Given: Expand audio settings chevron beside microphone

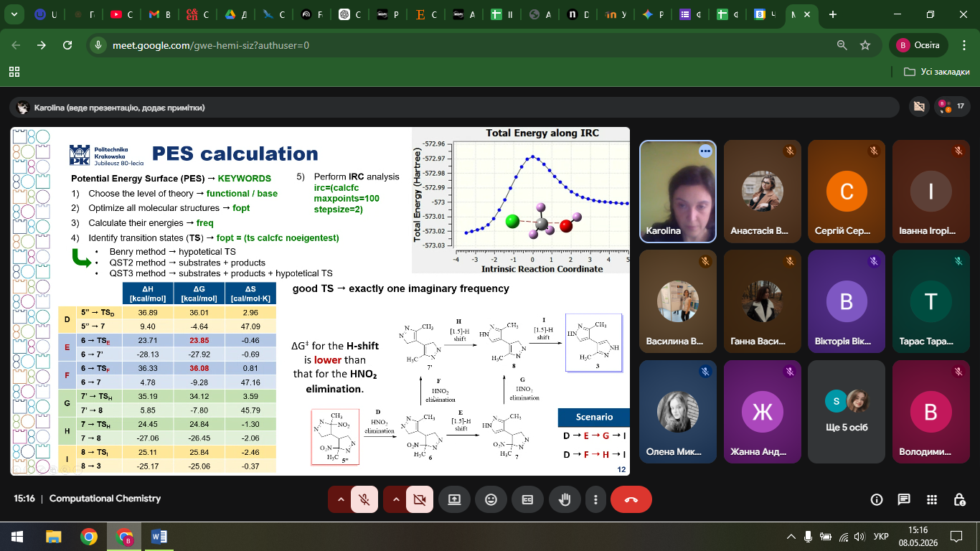Looking at the screenshot, I should [340, 499].
